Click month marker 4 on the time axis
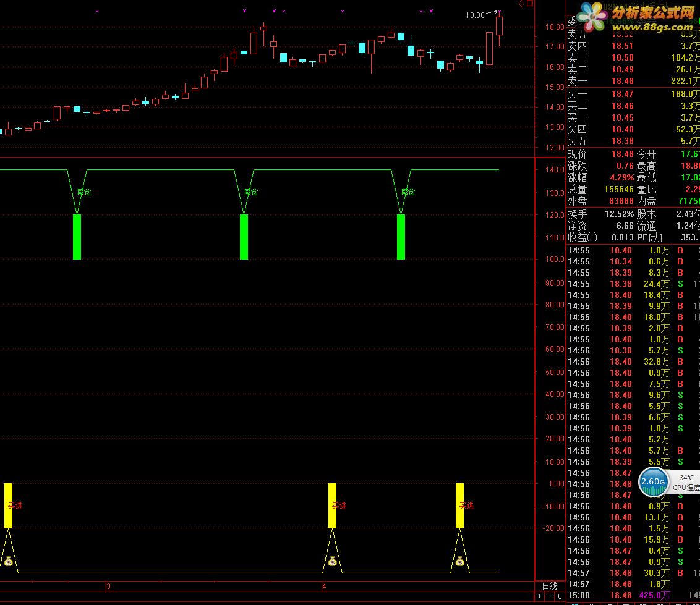 click(324, 586)
